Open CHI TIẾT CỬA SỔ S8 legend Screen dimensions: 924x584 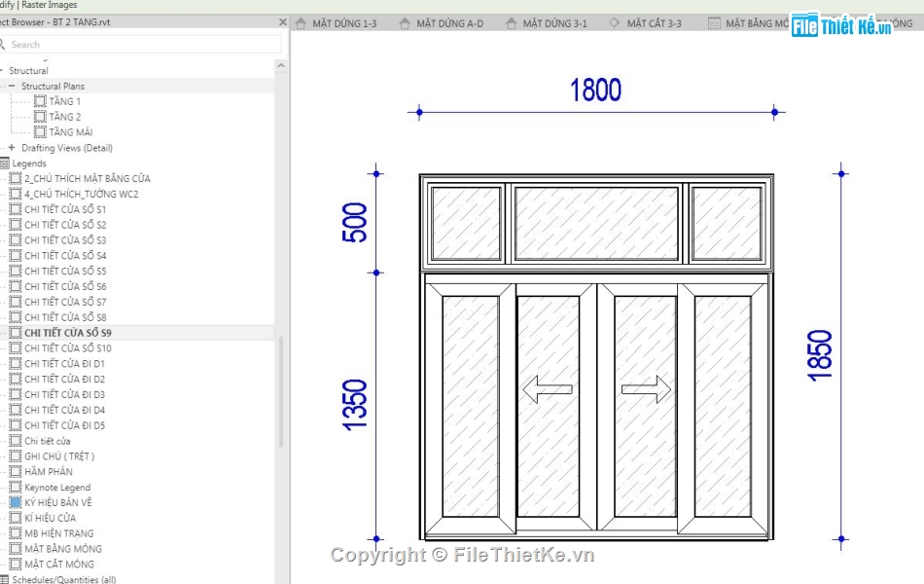coord(65,317)
